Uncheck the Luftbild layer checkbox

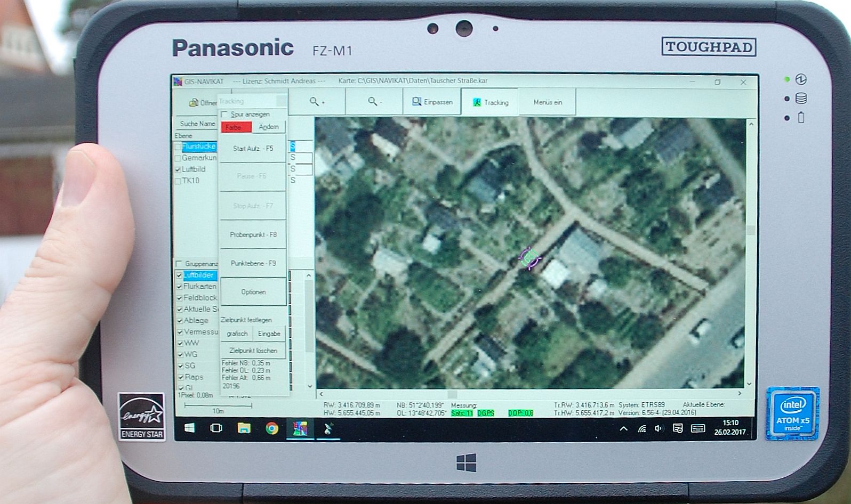tap(178, 169)
